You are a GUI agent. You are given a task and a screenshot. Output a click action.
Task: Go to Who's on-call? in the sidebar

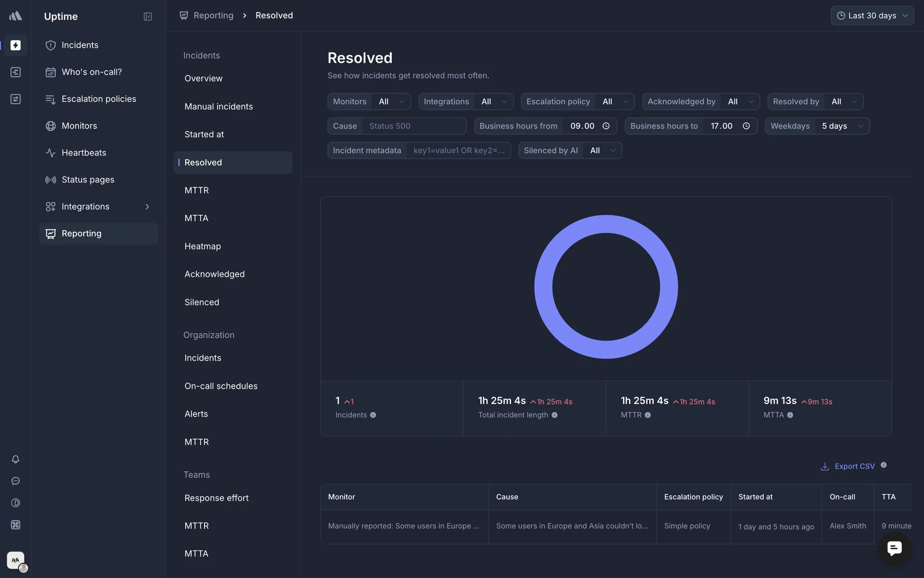[91, 72]
